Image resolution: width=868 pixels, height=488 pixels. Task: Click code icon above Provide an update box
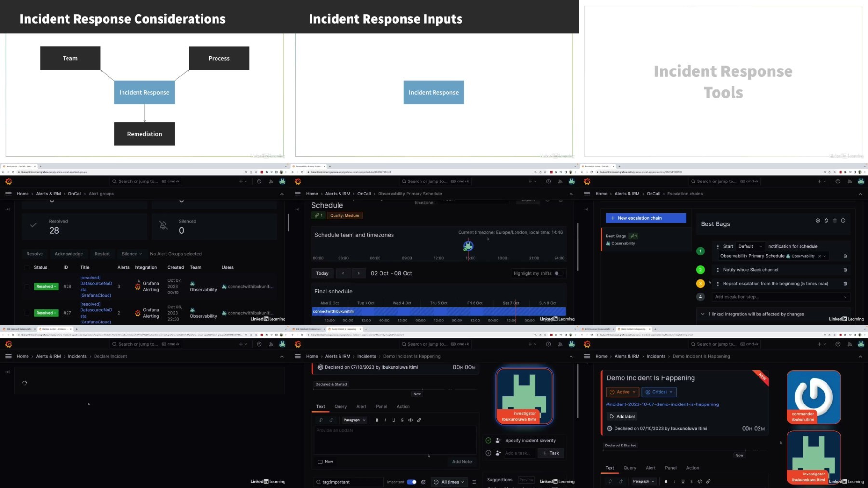click(410, 420)
